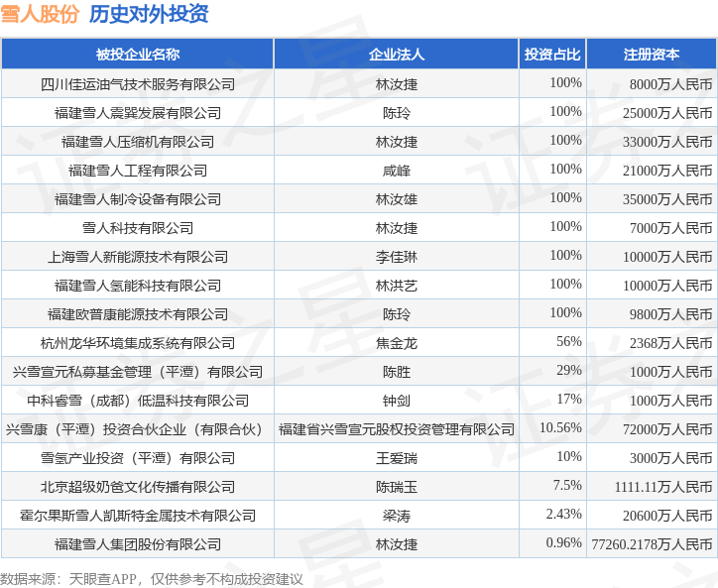Click legal person 林洪艺
718x588 pixels.
(397, 286)
